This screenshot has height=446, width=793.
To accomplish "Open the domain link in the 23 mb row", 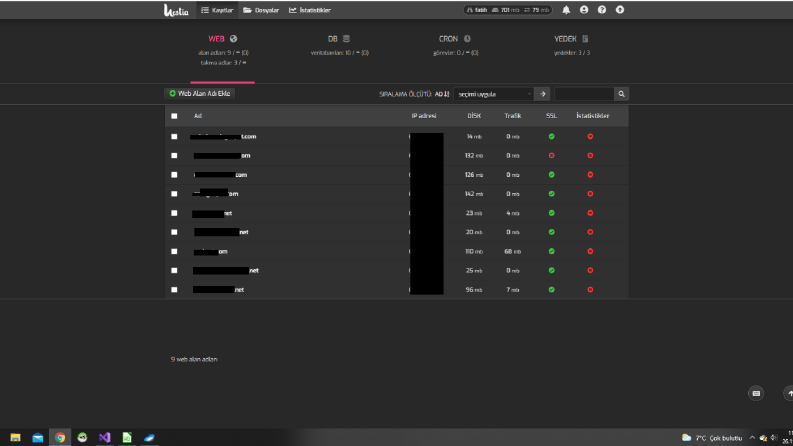I will [x=212, y=213].
